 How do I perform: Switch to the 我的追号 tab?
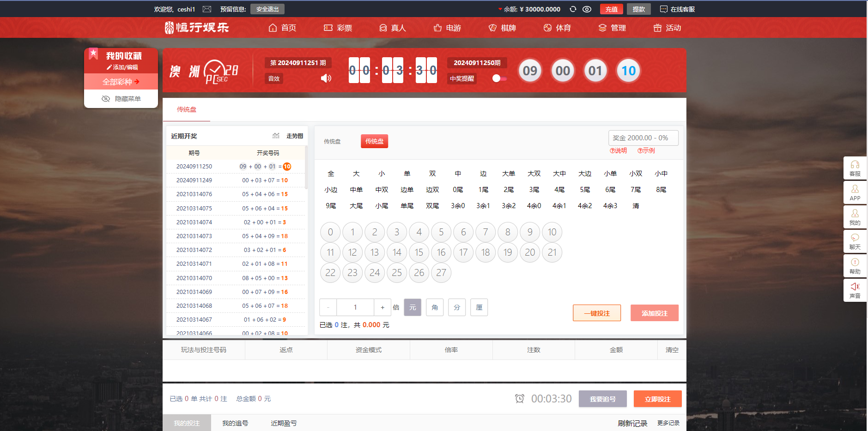[x=235, y=423]
